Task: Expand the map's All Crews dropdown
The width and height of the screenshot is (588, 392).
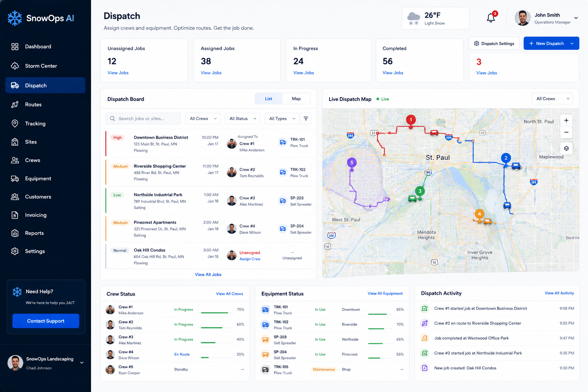Action: (x=552, y=99)
